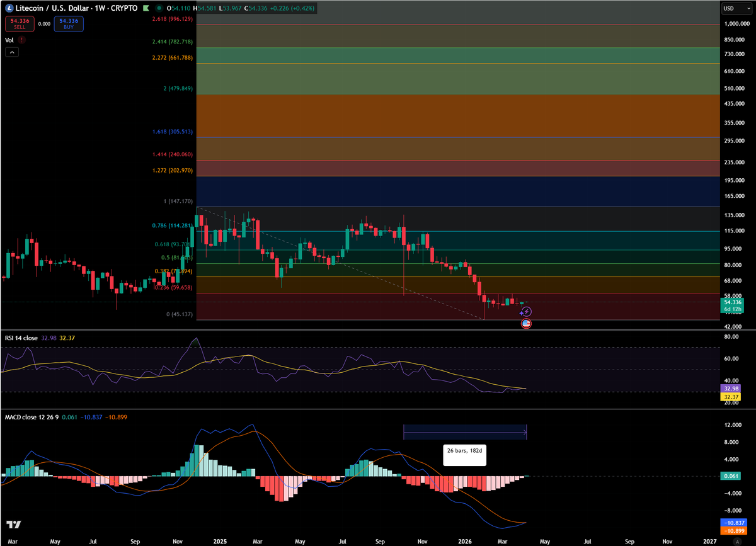Image resolution: width=756 pixels, height=546 pixels.
Task: Open the US flag economic event marker
Action: [527, 323]
